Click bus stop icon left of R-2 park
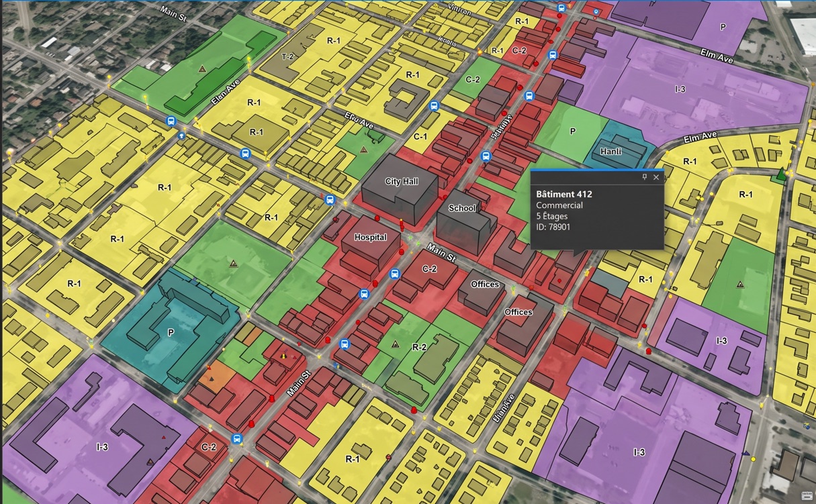The height and width of the screenshot is (504, 816). 345,344
